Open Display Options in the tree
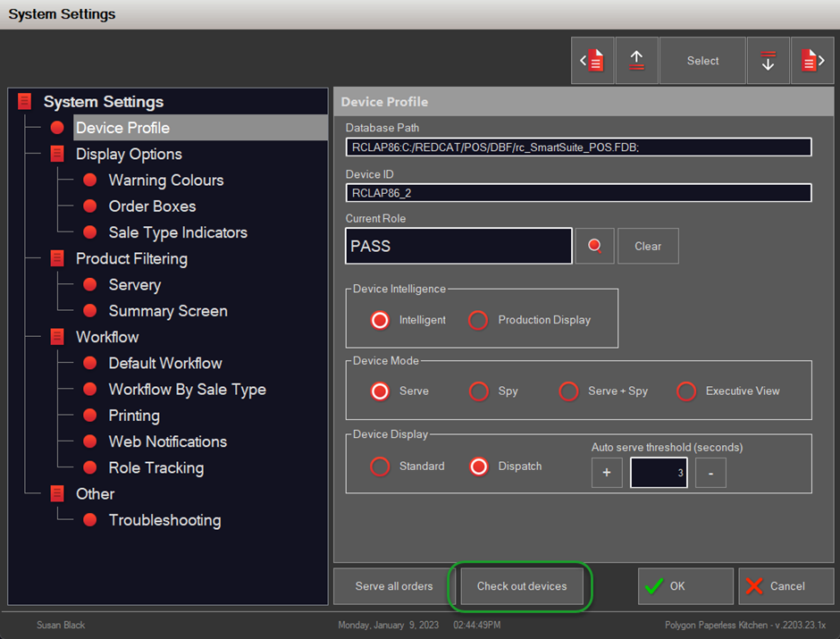 point(129,155)
